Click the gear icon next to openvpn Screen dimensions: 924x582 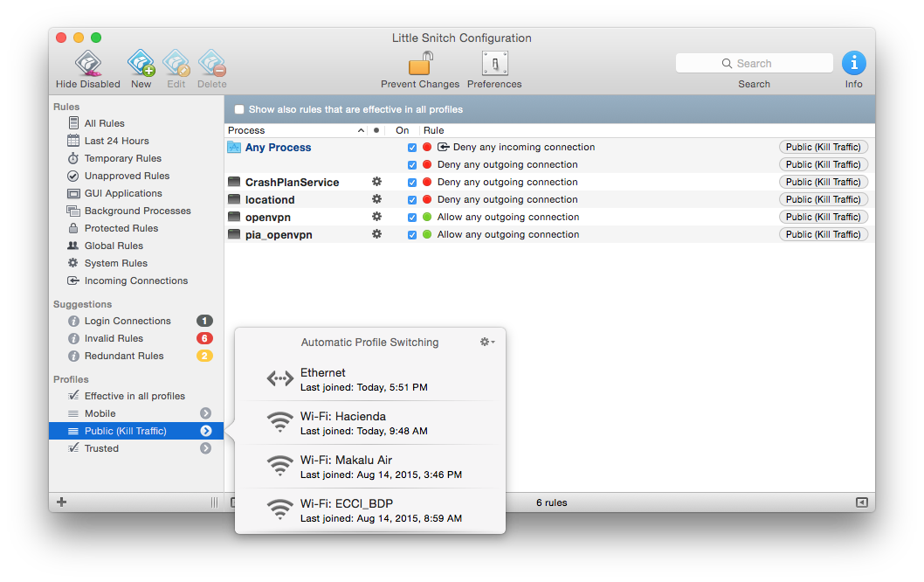click(376, 217)
